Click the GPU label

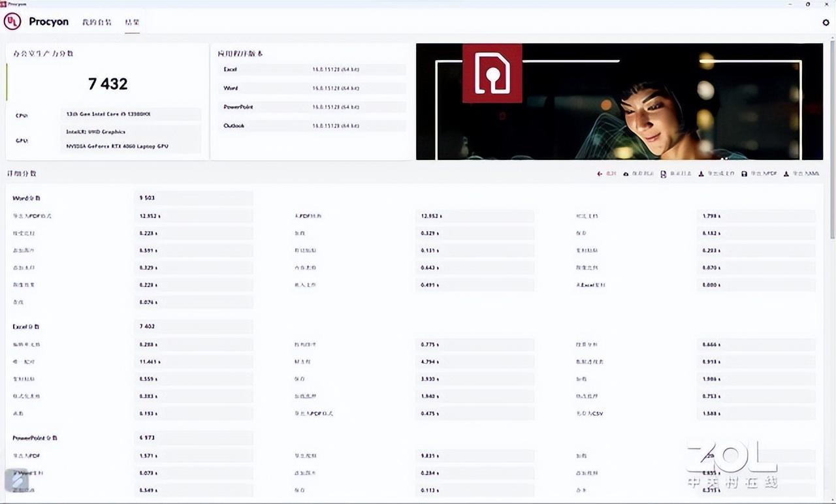(x=22, y=140)
